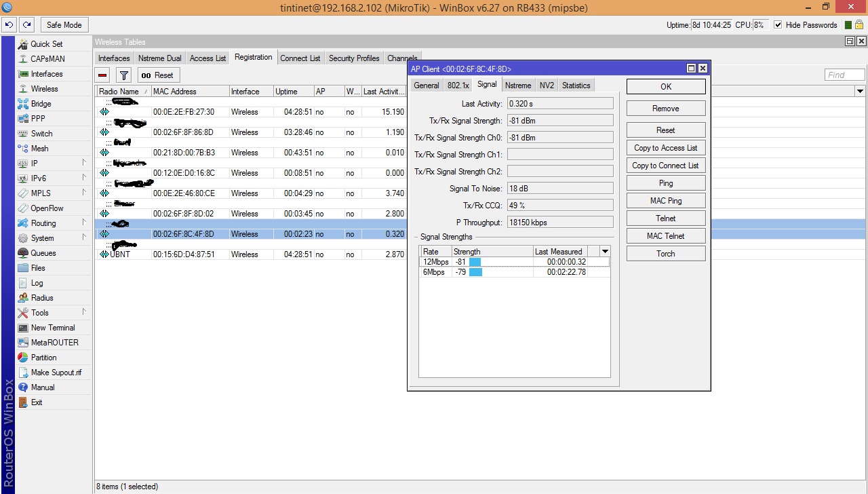Image resolution: width=868 pixels, height=494 pixels.
Task: Open the Statistics tab in AP Client
Action: [576, 85]
